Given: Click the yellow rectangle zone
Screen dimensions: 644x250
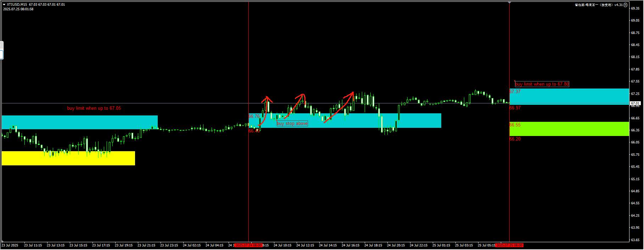Looking at the screenshot, I should tap(68, 158).
